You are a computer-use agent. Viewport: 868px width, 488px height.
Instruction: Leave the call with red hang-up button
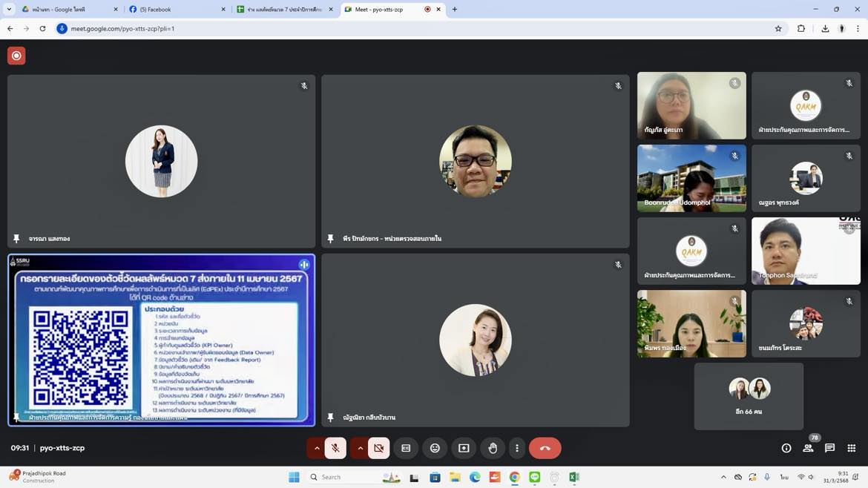tap(545, 448)
